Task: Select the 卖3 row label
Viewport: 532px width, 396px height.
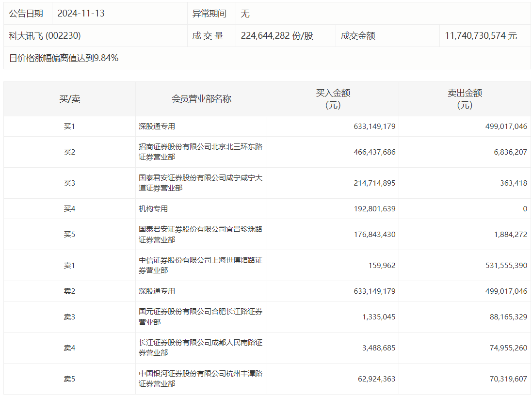Action: point(69,317)
